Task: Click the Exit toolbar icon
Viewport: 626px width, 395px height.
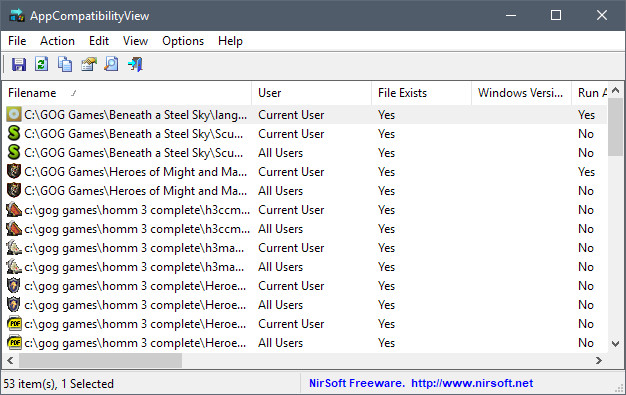Action: pos(135,64)
